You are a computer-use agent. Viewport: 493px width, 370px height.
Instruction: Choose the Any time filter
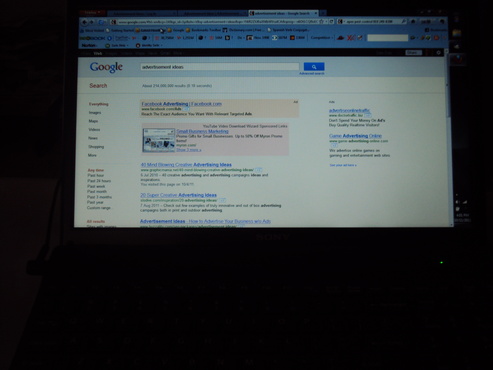point(96,170)
